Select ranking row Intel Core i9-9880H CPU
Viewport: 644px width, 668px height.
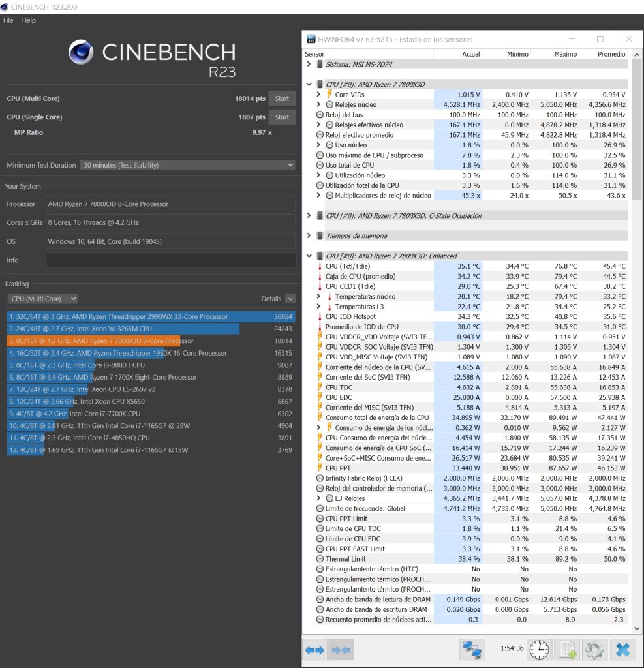pyautogui.click(x=151, y=365)
